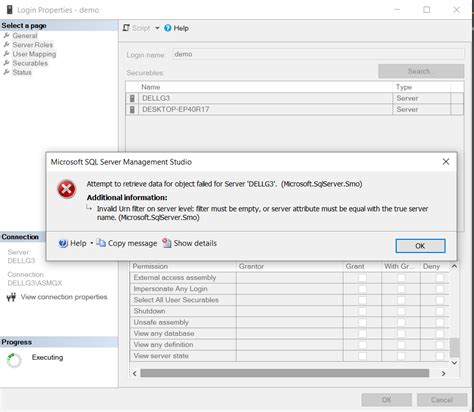Image resolution: width=474 pixels, height=412 pixels.
Task: Click the Name column header
Action: coord(266,87)
